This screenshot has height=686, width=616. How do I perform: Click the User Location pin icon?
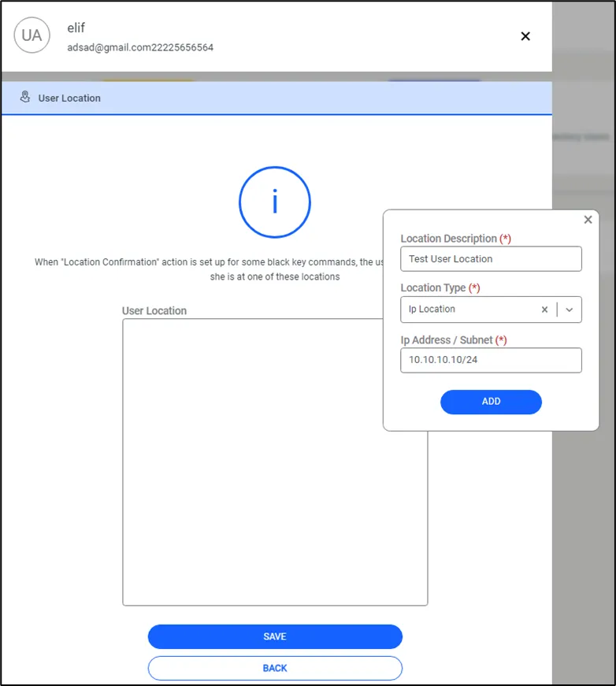click(25, 97)
